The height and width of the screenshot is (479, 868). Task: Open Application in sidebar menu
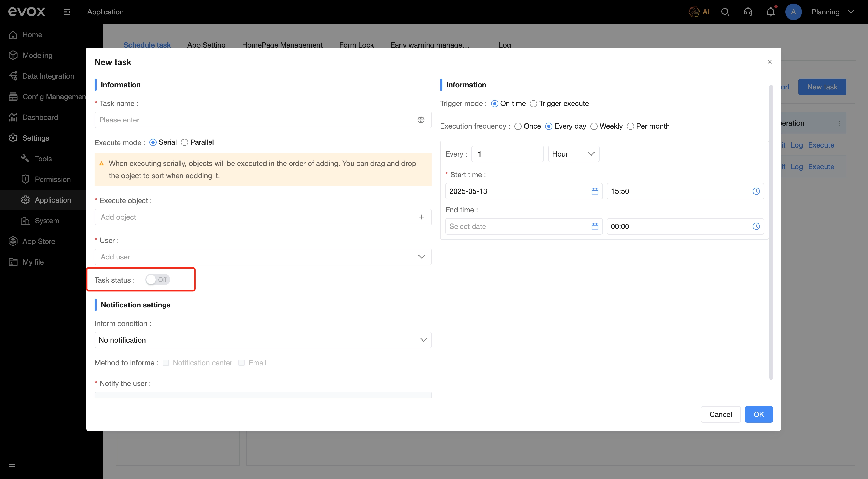pos(53,200)
